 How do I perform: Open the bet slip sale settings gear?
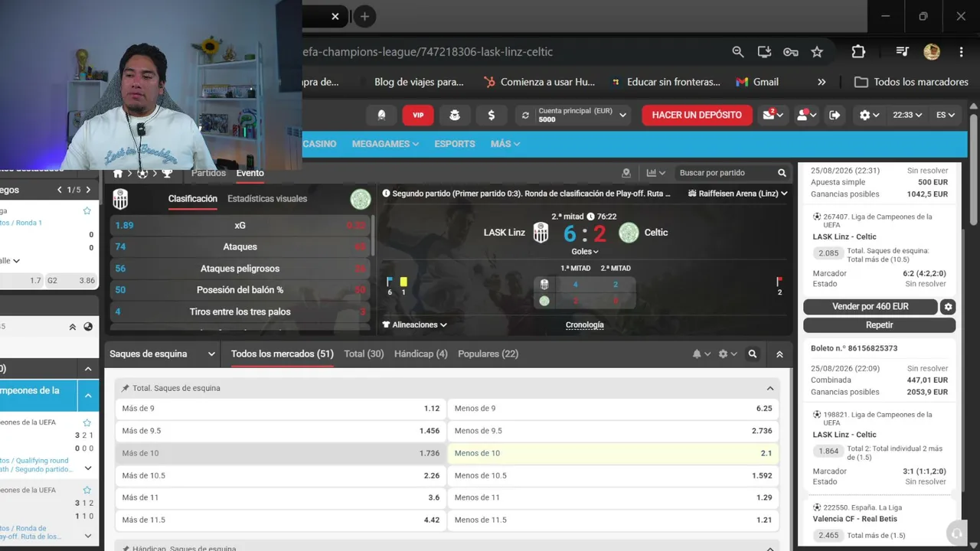(948, 307)
